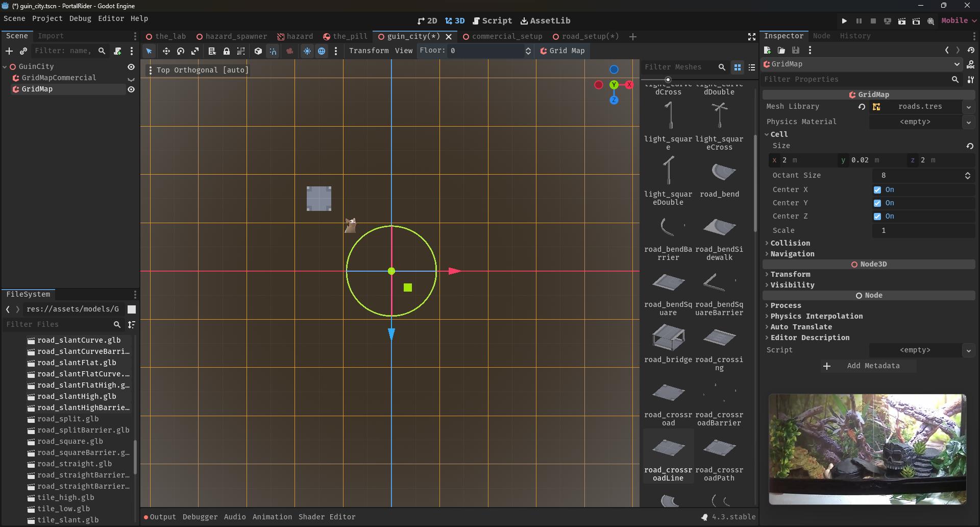Switch mesh palette to list view
This screenshot has width=980, height=527.
pos(752,67)
